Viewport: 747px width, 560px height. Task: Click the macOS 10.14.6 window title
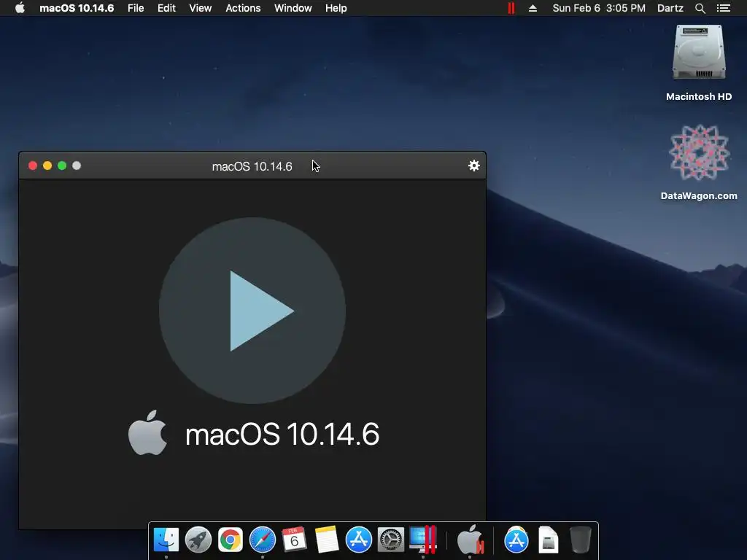252,166
